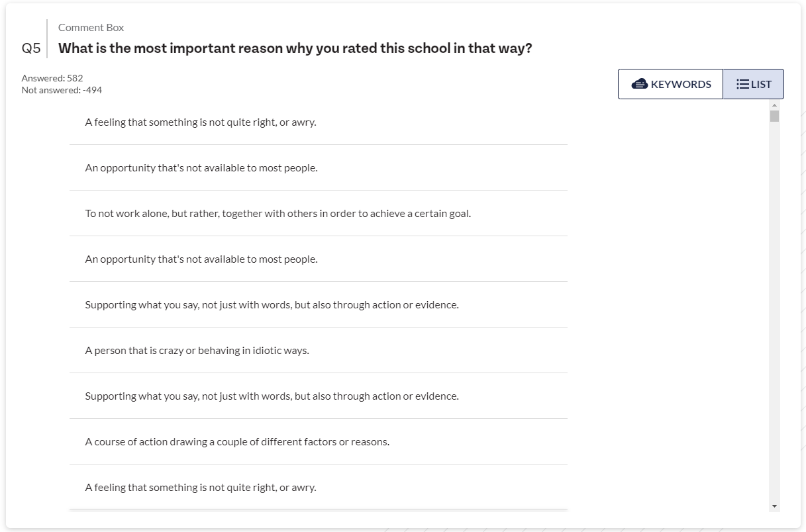Click the Q5 question title text

295,48
